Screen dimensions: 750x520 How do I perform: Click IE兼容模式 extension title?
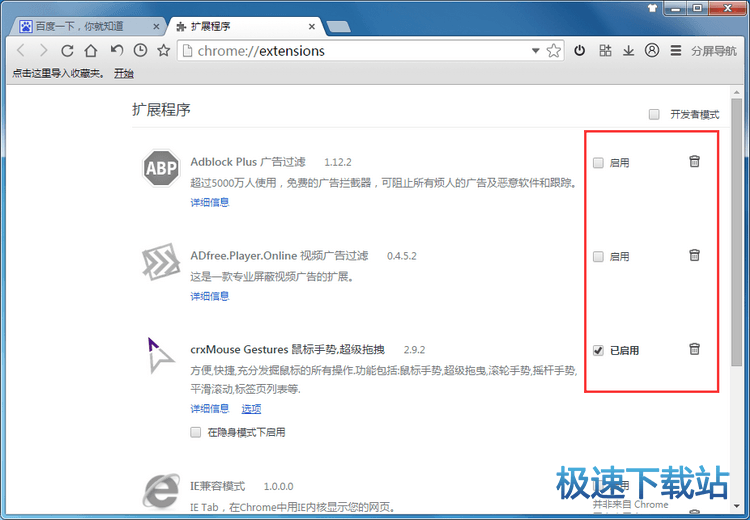coord(218,487)
